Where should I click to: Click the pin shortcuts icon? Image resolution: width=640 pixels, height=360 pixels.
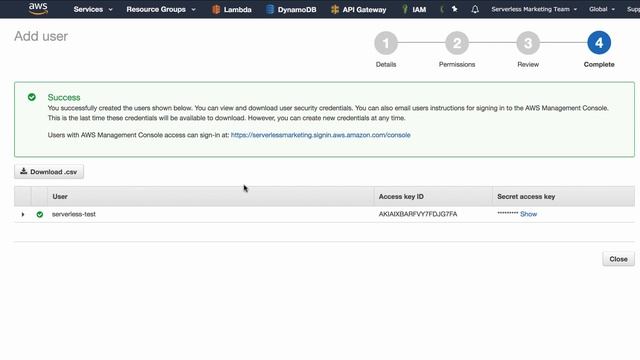(454, 9)
